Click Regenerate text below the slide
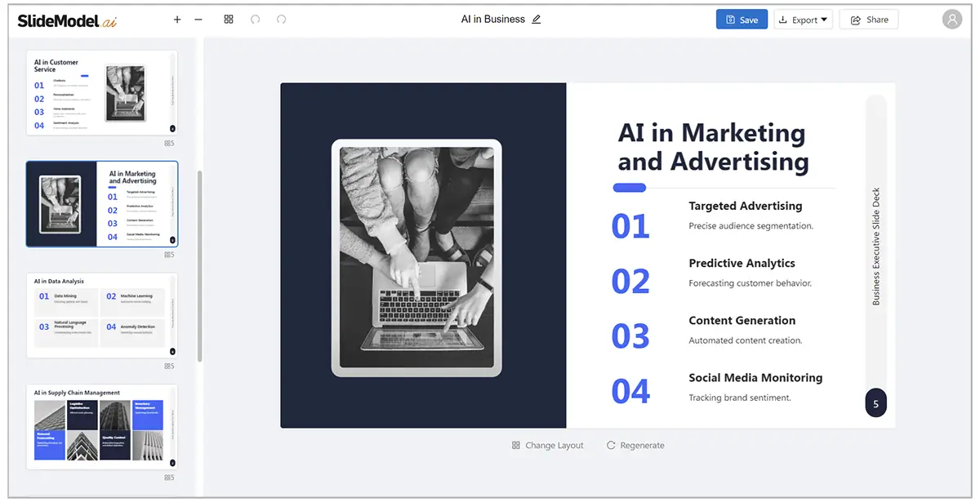The image size is (980, 502). point(643,446)
